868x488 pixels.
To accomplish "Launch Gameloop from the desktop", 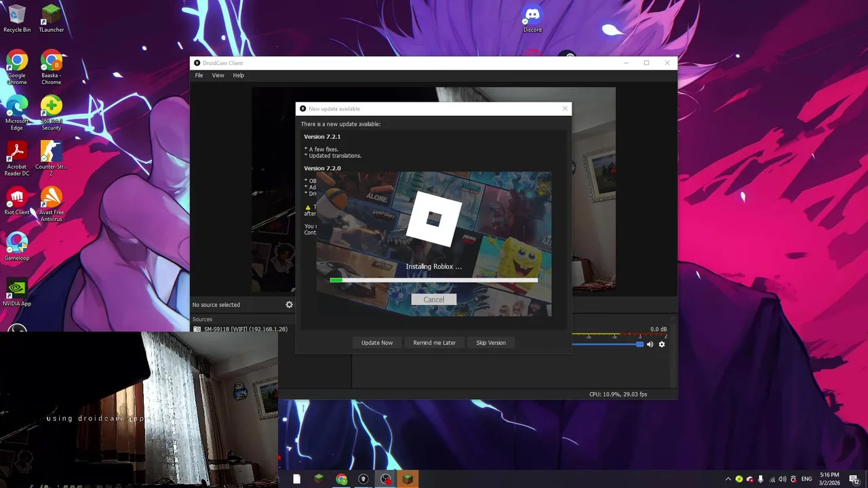I will click(17, 247).
